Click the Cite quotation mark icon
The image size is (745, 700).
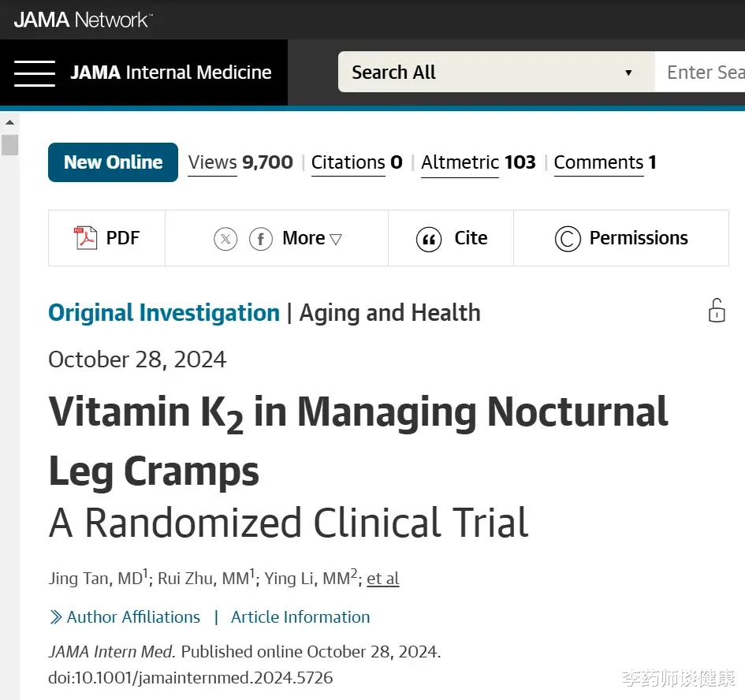(x=429, y=239)
